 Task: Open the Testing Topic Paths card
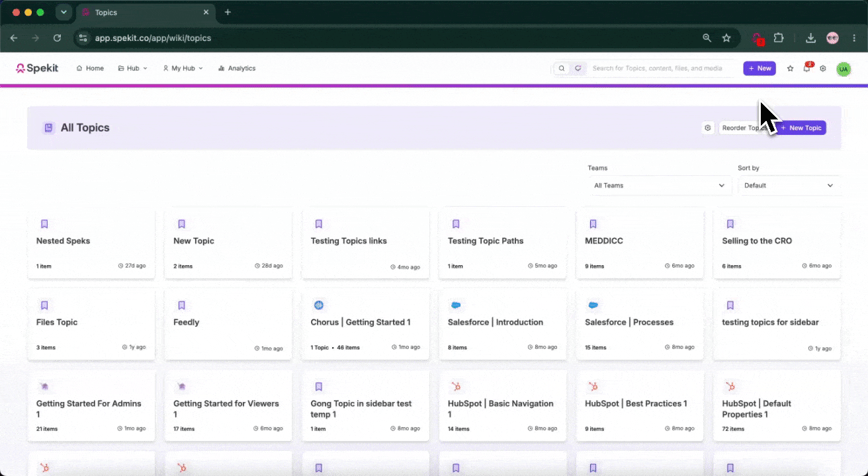tap(503, 243)
